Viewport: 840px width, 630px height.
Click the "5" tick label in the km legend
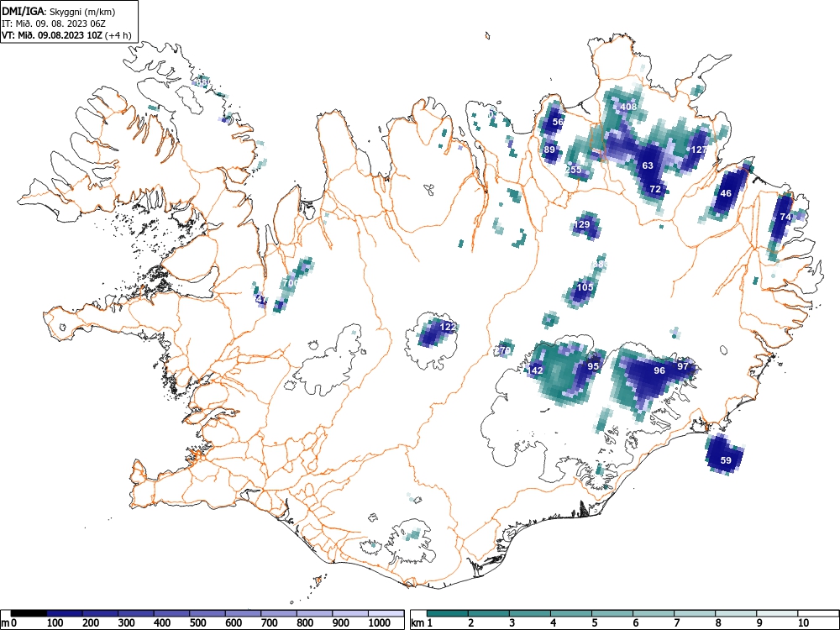(x=595, y=623)
